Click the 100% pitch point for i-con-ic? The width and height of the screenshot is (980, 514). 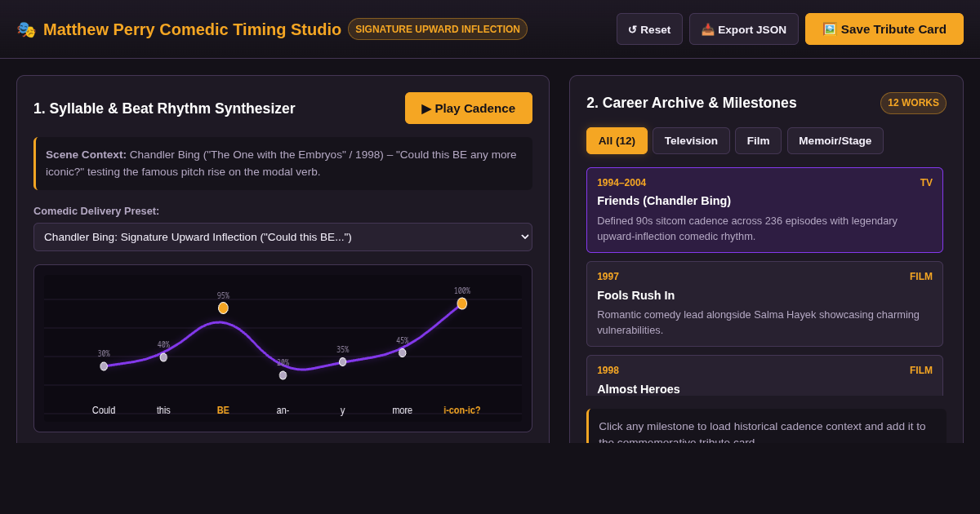click(x=462, y=304)
